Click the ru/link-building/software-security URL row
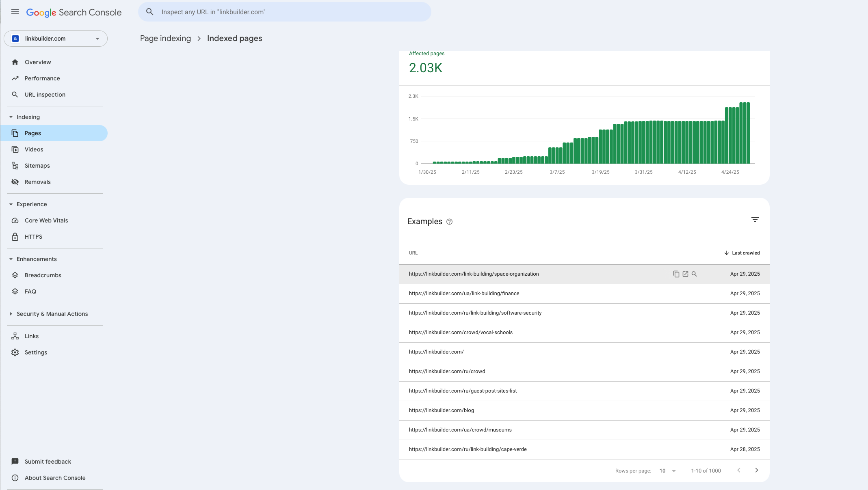Screen dimensions: 868x490 pos(584,313)
